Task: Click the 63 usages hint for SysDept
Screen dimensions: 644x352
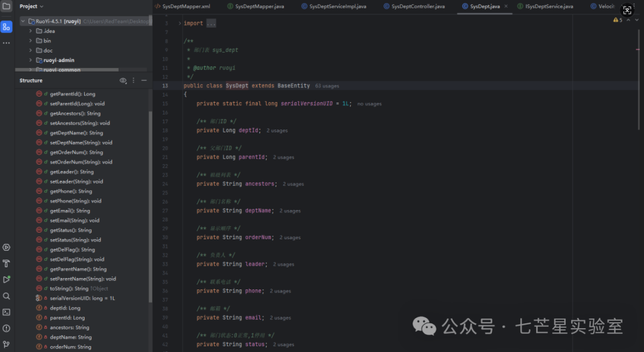Action: coord(327,86)
